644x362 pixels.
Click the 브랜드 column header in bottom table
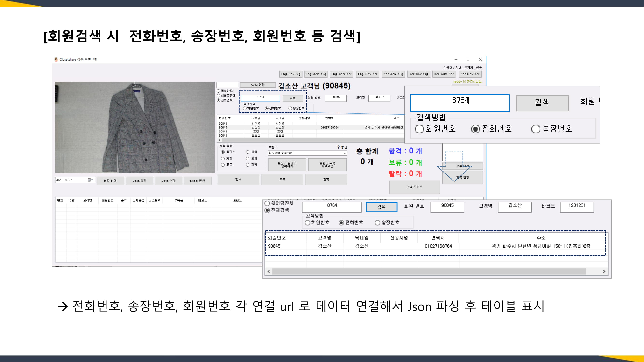tap(237, 200)
